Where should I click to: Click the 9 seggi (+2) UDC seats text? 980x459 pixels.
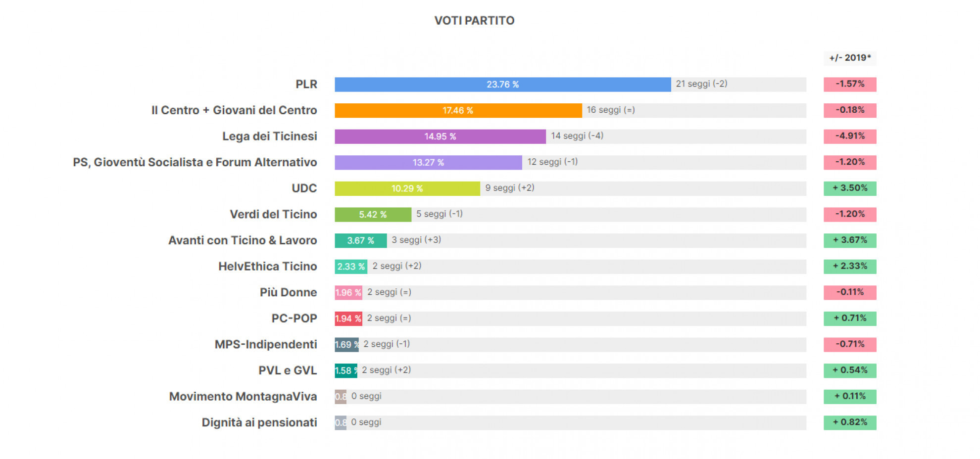pos(509,188)
